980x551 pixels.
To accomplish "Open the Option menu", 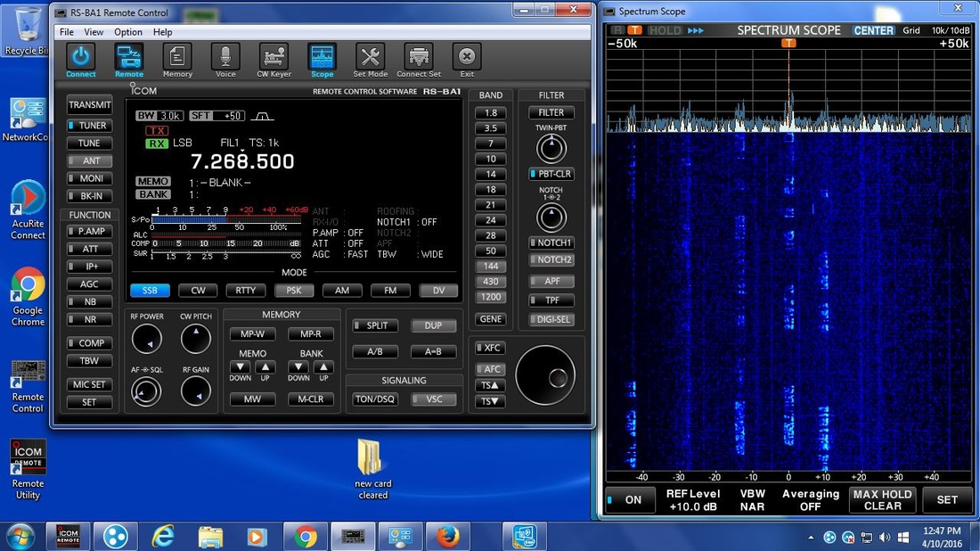I will pyautogui.click(x=128, y=32).
